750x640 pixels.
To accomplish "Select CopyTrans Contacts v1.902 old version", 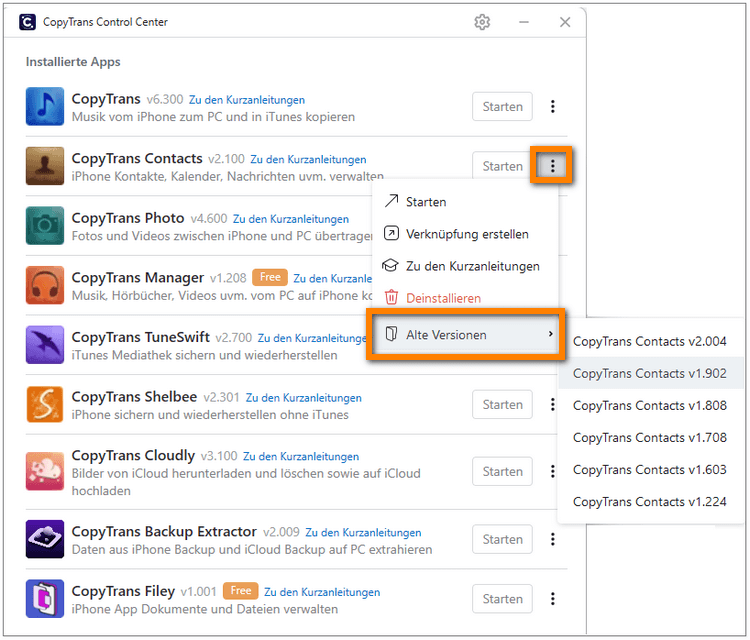I will [x=650, y=374].
